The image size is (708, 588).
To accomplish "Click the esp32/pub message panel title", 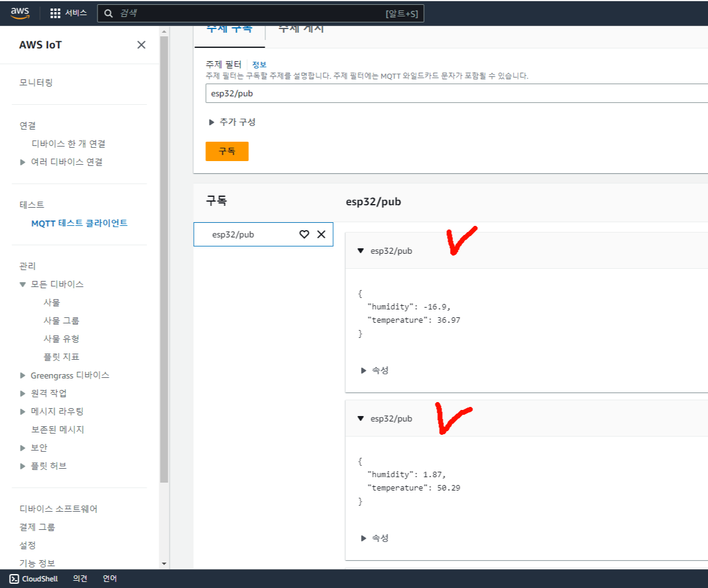I will pos(374,202).
